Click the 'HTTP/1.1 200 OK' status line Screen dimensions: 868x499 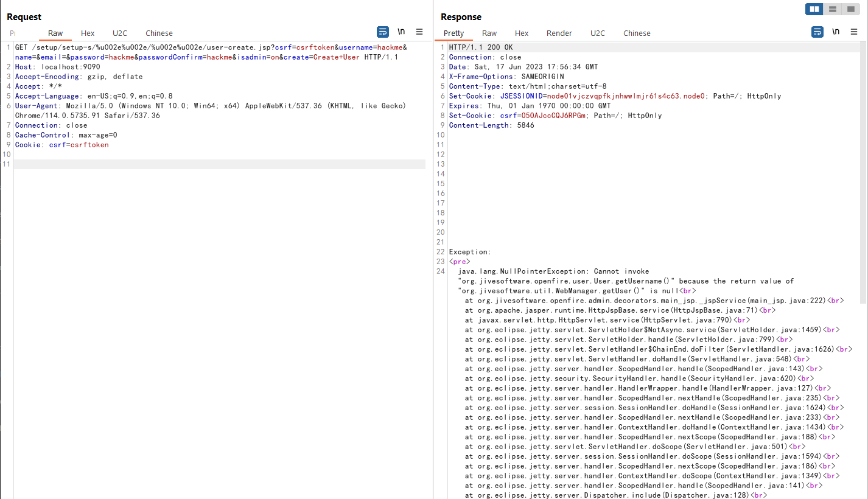click(481, 47)
